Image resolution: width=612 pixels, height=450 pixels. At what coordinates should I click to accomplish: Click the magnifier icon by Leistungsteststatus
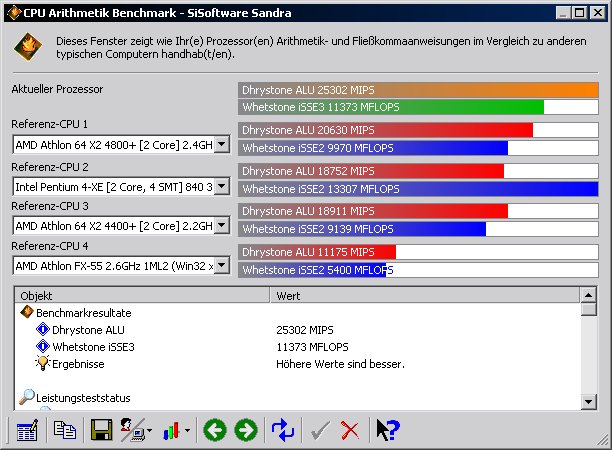tap(27, 397)
